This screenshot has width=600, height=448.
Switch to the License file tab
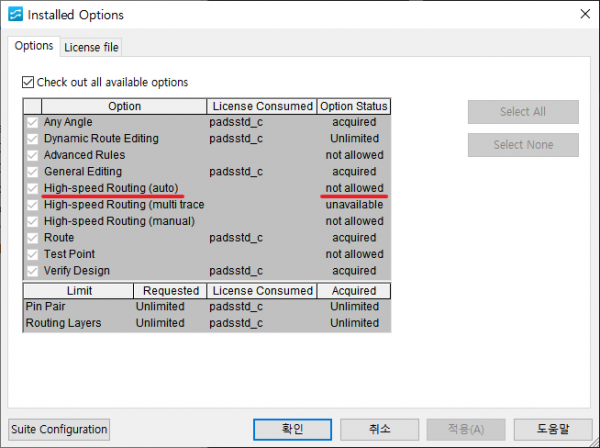click(92, 47)
